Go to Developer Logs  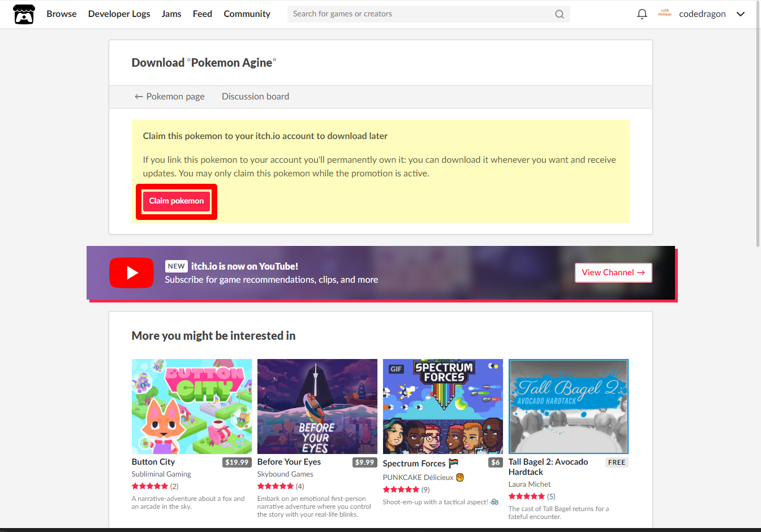click(x=119, y=14)
